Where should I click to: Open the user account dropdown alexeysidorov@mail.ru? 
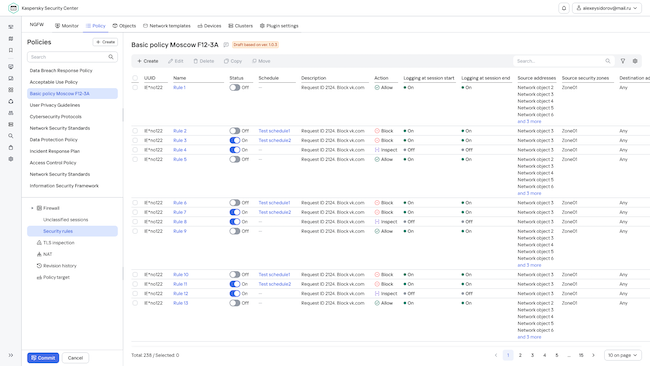click(607, 8)
